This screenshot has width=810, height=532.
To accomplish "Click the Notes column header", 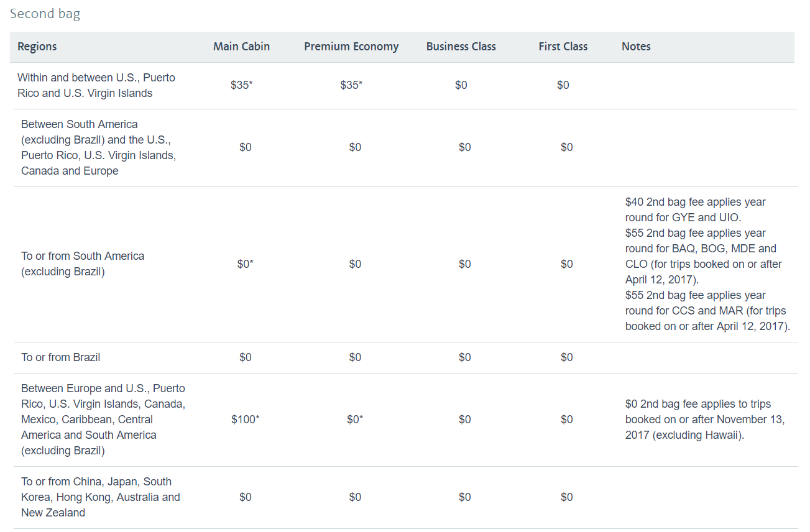I will [636, 47].
